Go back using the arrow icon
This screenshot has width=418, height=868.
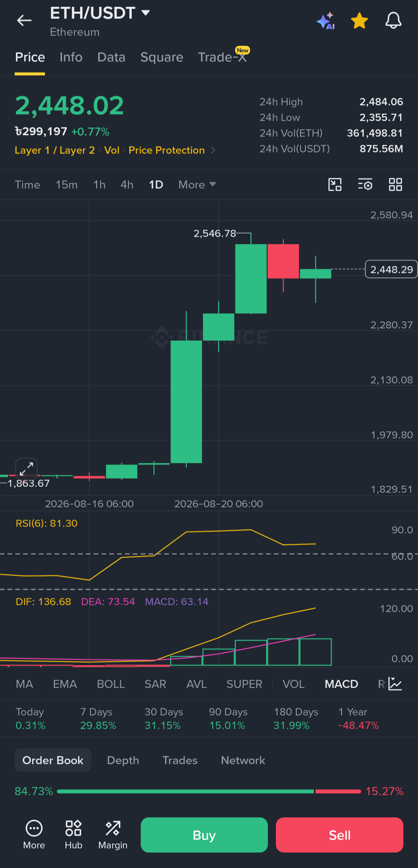tap(24, 21)
